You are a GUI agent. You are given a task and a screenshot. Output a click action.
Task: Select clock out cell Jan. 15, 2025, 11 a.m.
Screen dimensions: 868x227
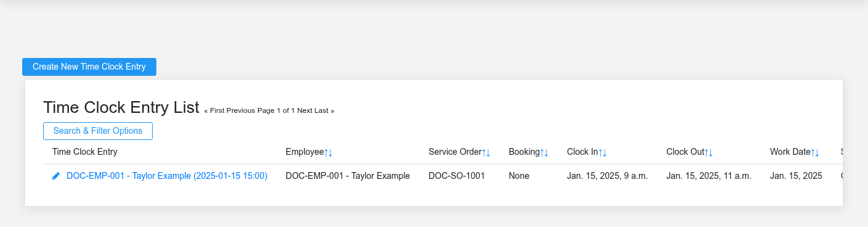pyautogui.click(x=709, y=176)
